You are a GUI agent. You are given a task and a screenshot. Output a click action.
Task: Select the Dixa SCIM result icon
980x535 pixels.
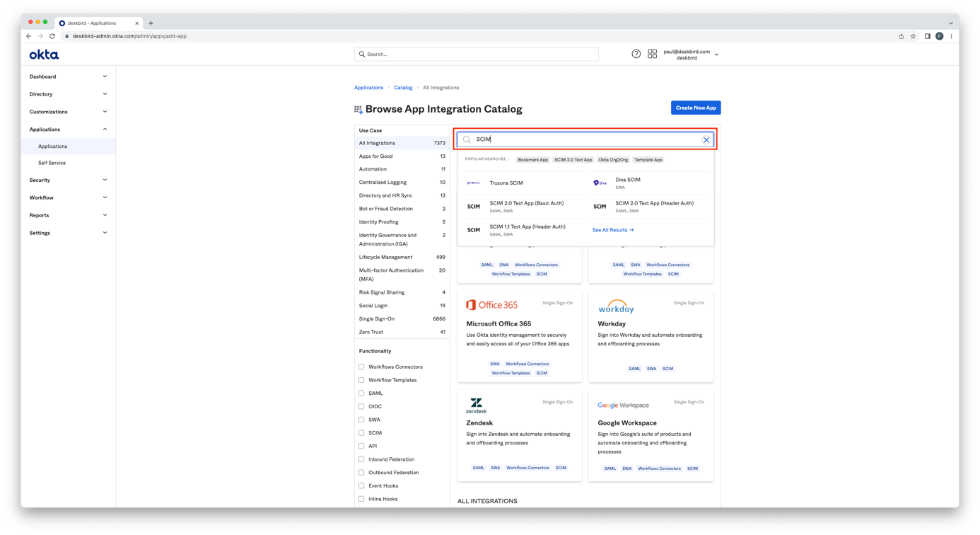tap(600, 183)
